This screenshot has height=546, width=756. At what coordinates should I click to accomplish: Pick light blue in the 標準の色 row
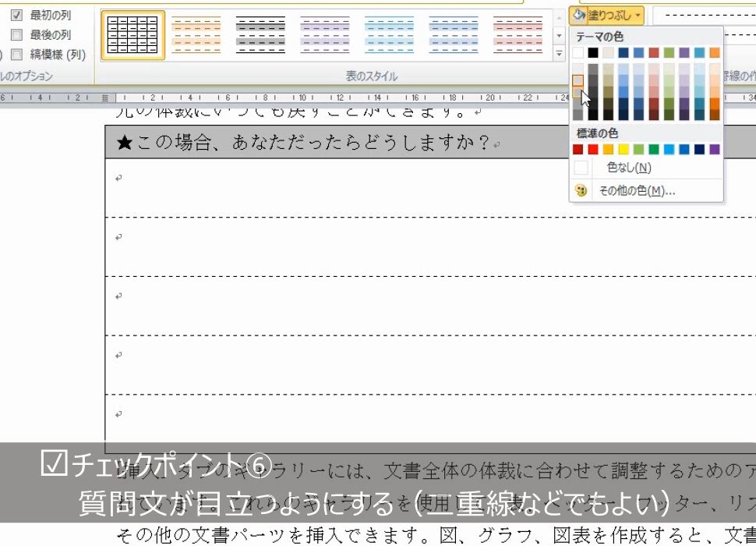[669, 150]
